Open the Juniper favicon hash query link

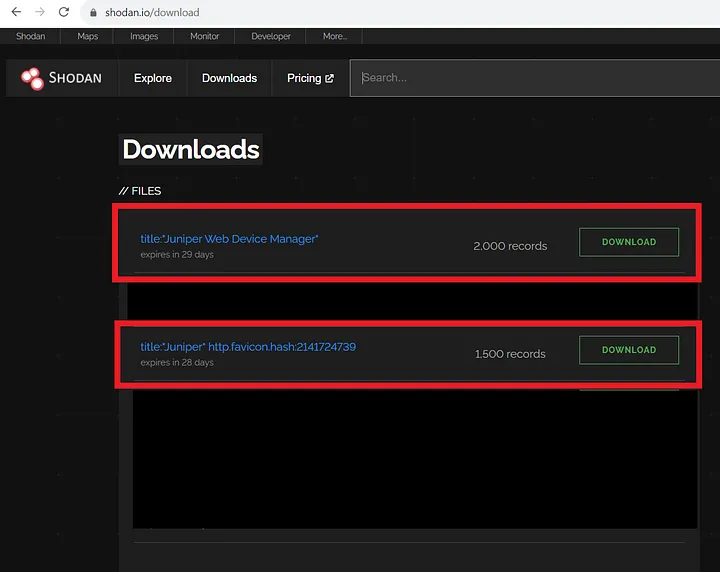[248, 347]
